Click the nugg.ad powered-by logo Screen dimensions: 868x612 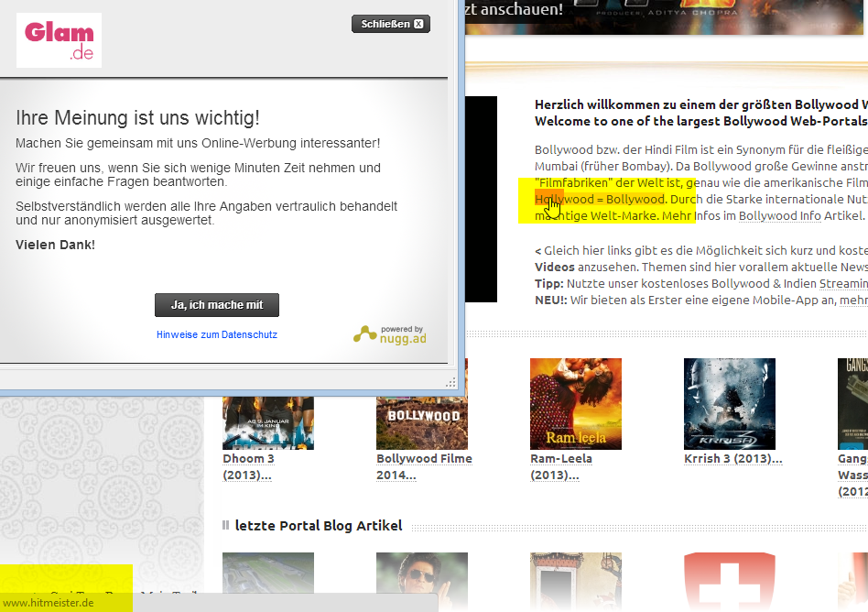(390, 334)
